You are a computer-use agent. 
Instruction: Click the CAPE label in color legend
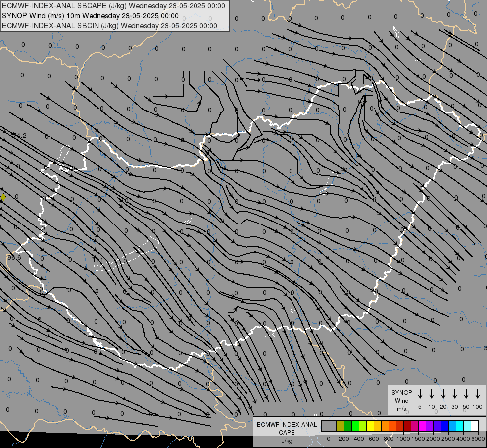coord(287,433)
